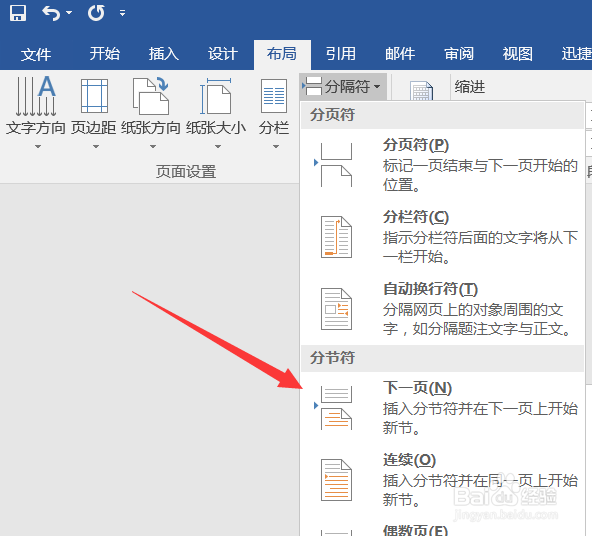Open Customize Quick Access Toolbar dropdown
This screenshot has height=536, width=592.
tap(122, 13)
